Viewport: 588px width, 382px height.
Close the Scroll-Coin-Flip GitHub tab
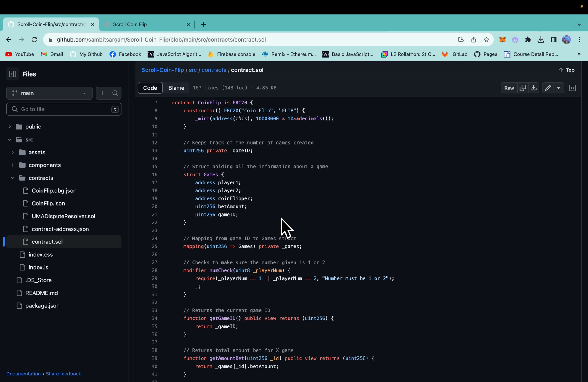(x=92, y=24)
